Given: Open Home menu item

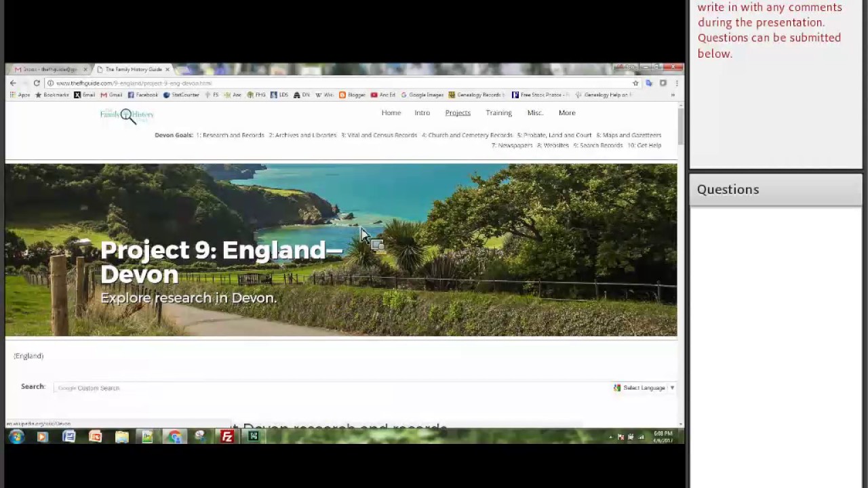Looking at the screenshot, I should [x=391, y=113].
